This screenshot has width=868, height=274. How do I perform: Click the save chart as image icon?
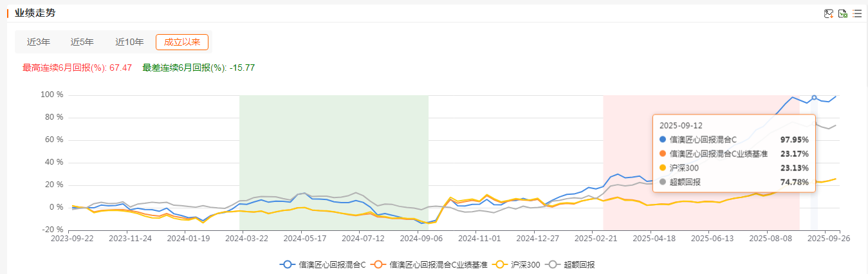tap(829, 14)
